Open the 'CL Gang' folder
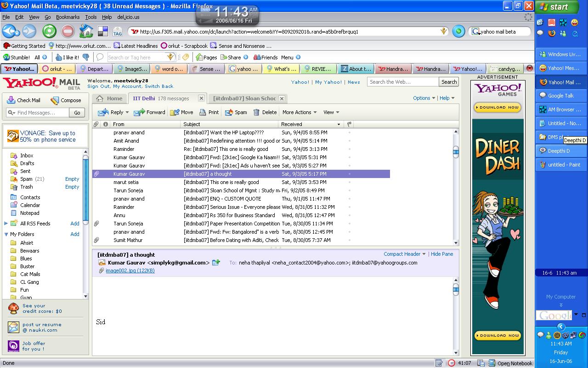 (29, 282)
